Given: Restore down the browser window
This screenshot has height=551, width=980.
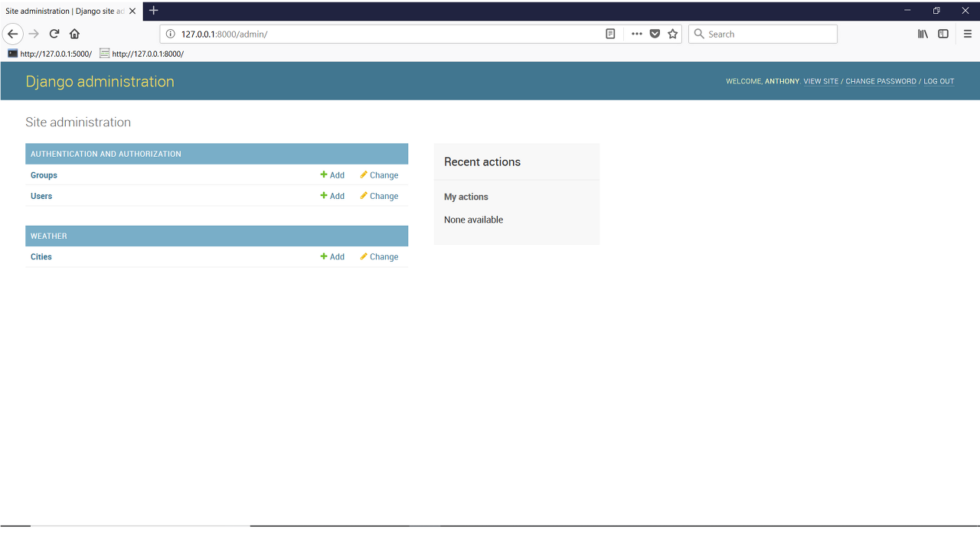Looking at the screenshot, I should [x=936, y=11].
